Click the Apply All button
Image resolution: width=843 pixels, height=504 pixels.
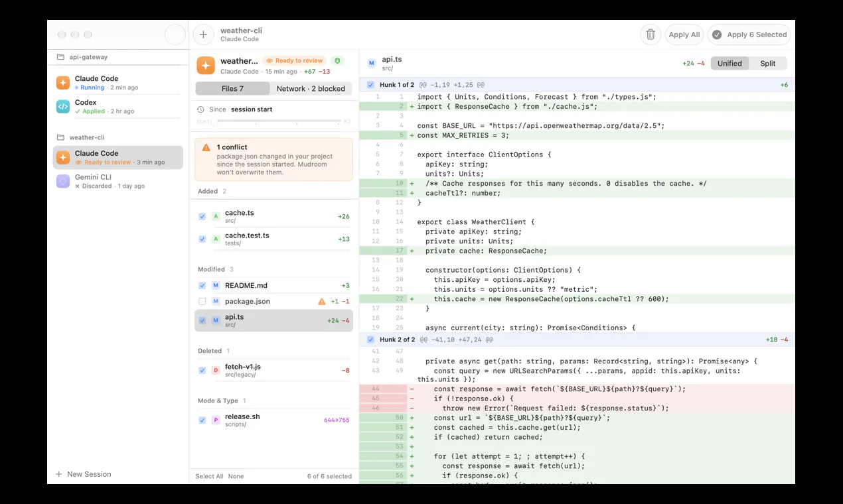pos(684,34)
